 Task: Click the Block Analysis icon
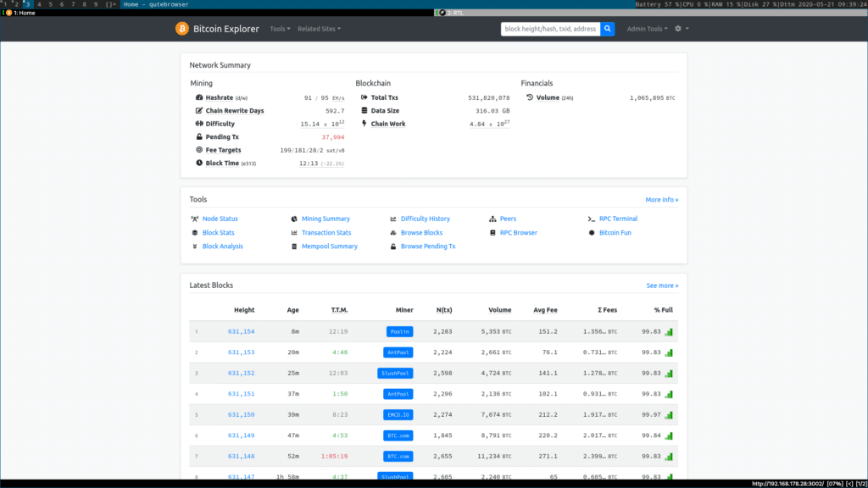pyautogui.click(x=195, y=247)
